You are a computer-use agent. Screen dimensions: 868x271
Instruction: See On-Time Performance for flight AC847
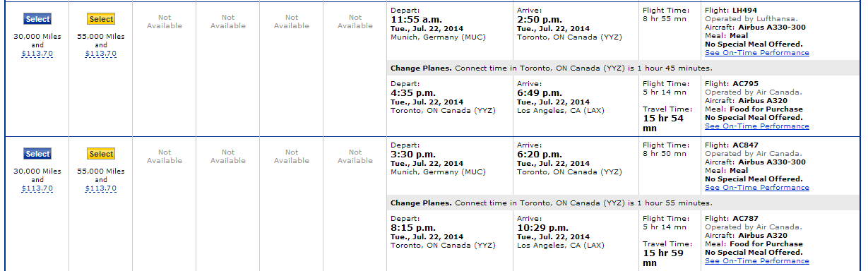757,188
